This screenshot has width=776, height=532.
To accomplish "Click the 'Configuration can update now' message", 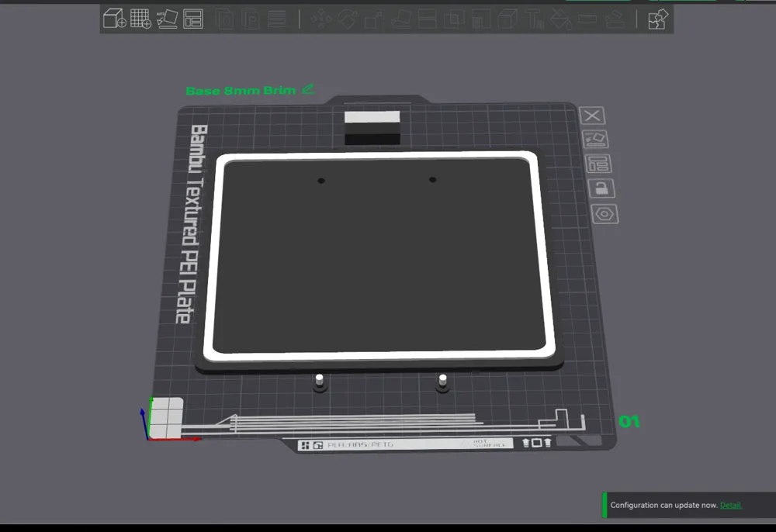I will (663, 505).
